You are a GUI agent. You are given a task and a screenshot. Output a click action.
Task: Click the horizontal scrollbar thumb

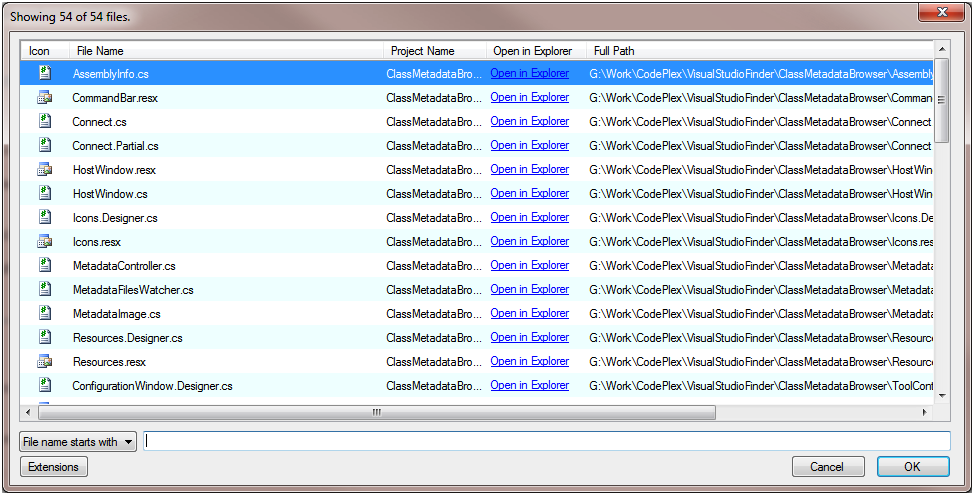coord(376,412)
